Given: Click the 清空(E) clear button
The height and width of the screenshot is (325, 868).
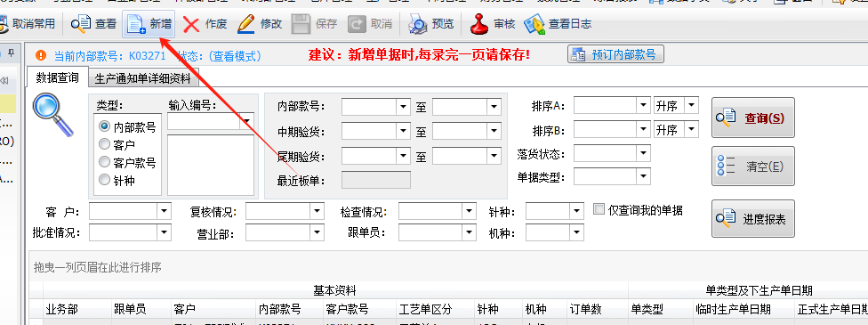Looking at the screenshot, I should tap(753, 166).
